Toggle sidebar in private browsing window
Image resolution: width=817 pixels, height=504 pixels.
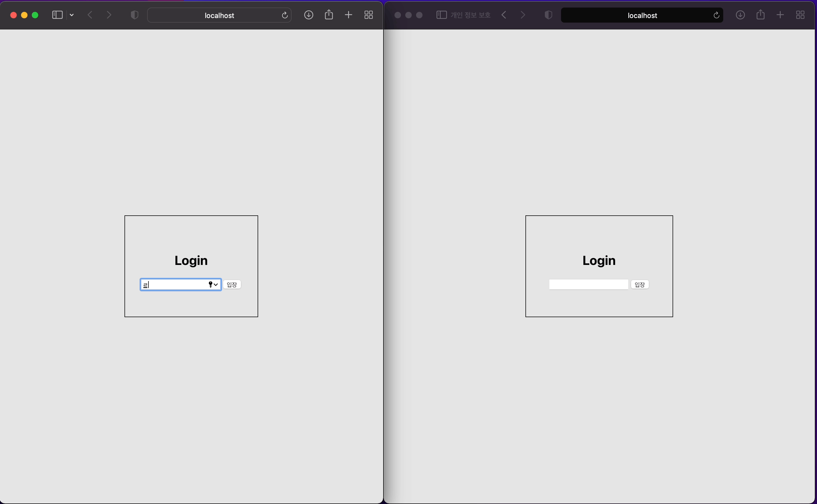pyautogui.click(x=441, y=15)
